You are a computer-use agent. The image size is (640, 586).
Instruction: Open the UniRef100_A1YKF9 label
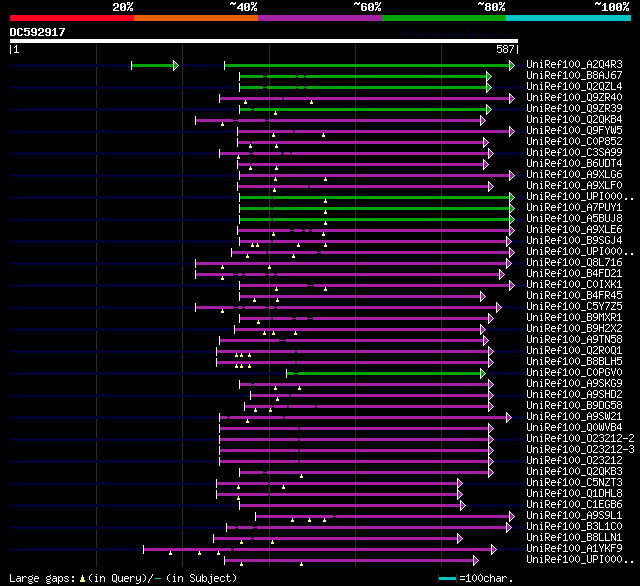tap(574, 549)
